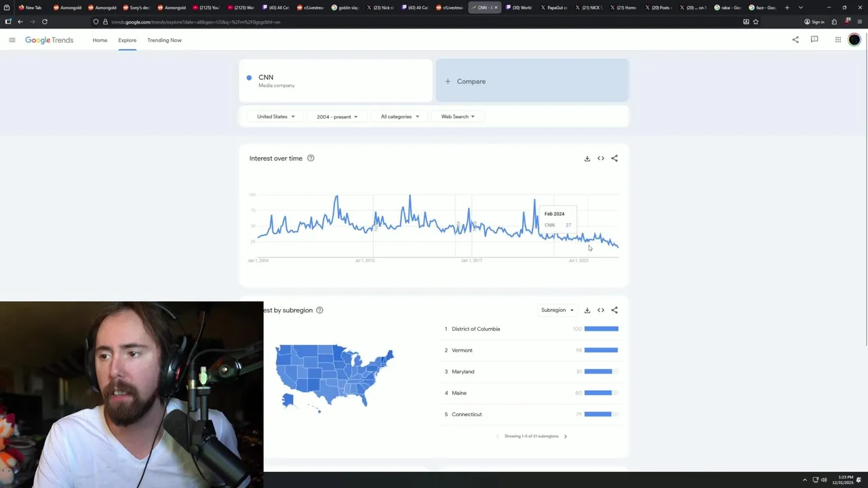This screenshot has height=488, width=868.
Task: Embed the subregion chart
Action: (x=601, y=310)
